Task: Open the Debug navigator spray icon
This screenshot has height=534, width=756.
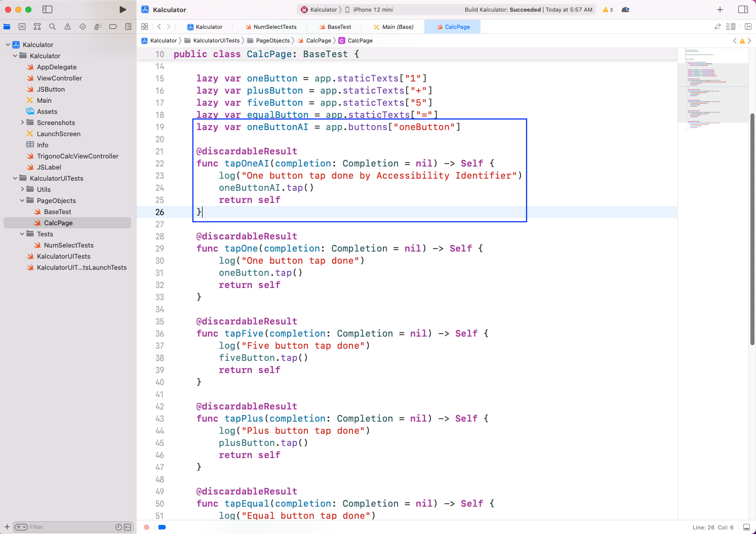Action: [98, 27]
